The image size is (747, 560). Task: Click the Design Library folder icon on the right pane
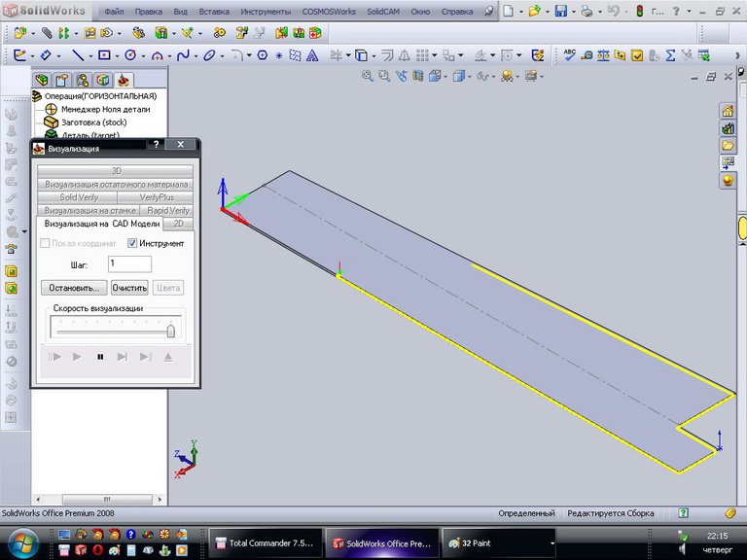727,146
